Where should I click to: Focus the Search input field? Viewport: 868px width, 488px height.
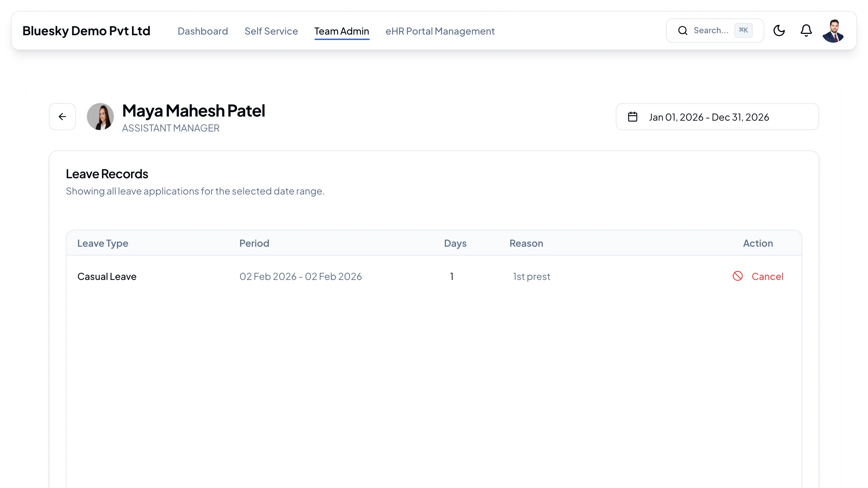point(715,30)
